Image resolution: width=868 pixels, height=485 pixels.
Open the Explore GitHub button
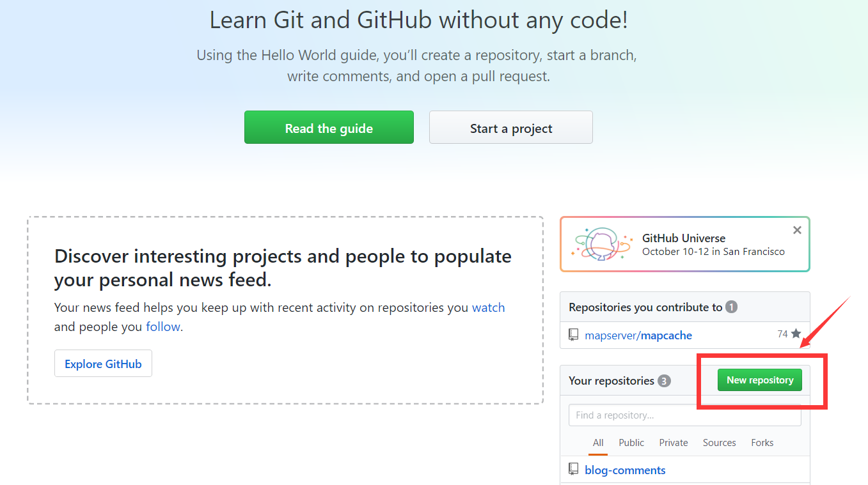coord(103,364)
